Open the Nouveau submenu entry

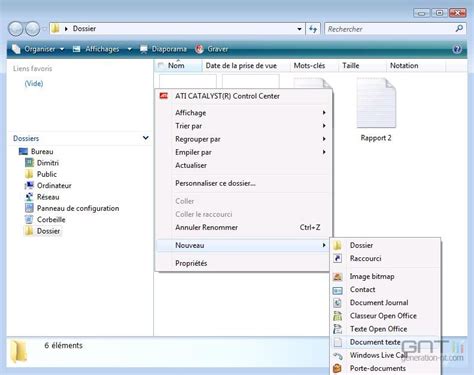click(243, 245)
